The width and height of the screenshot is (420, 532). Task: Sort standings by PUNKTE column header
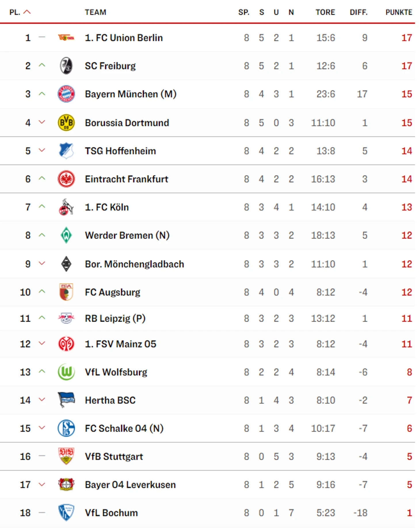click(399, 12)
